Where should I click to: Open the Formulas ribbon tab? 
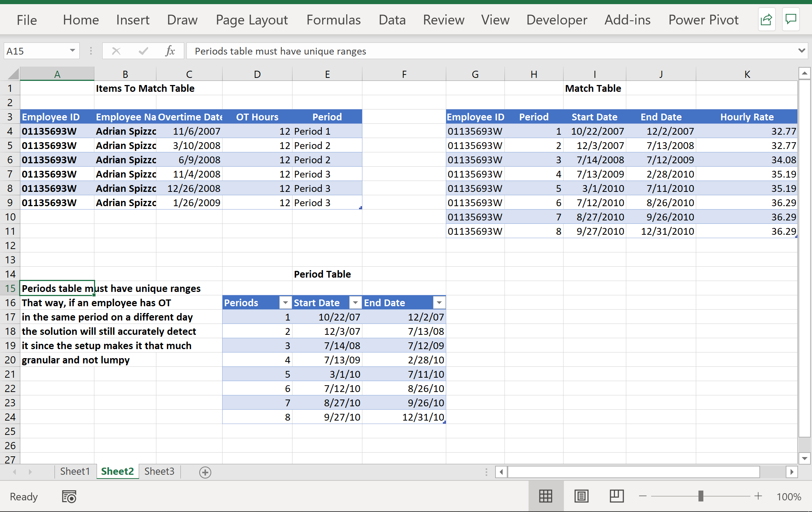pyautogui.click(x=333, y=20)
